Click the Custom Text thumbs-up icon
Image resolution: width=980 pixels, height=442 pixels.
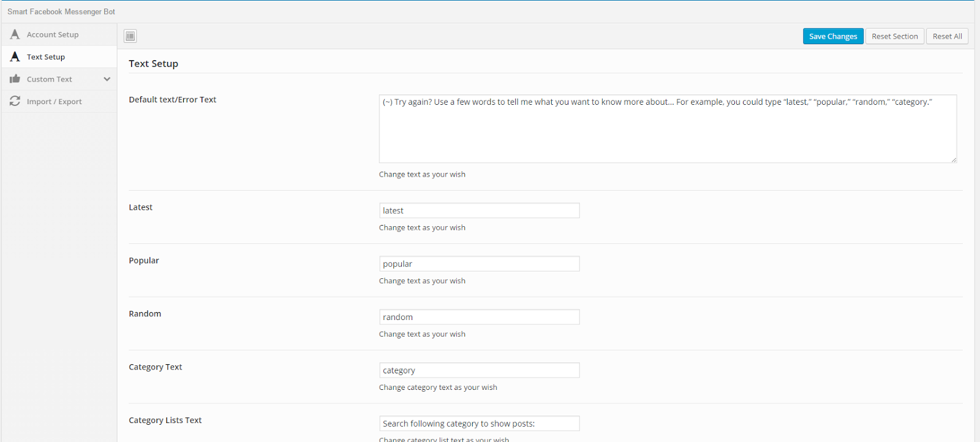click(15, 79)
